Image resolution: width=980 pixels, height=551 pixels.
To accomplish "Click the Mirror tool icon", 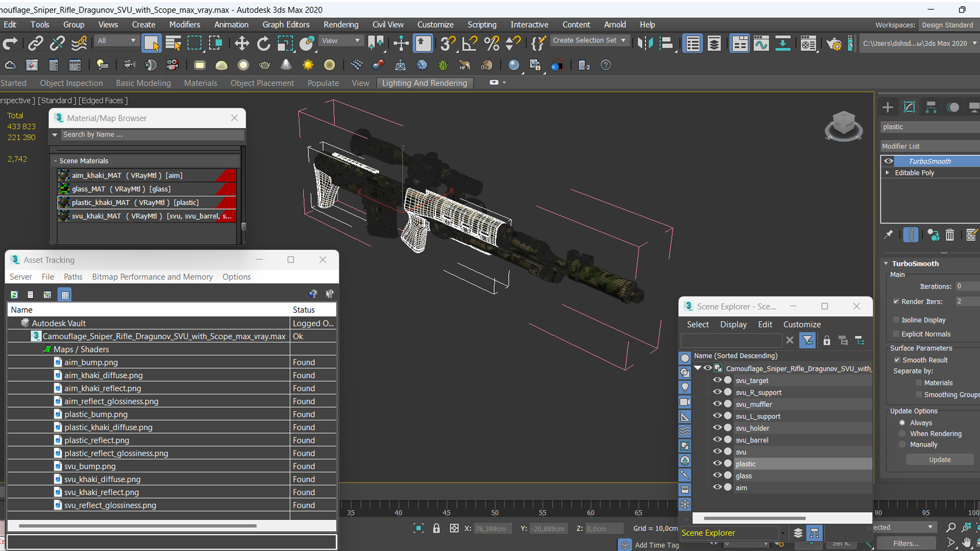I will (x=645, y=43).
